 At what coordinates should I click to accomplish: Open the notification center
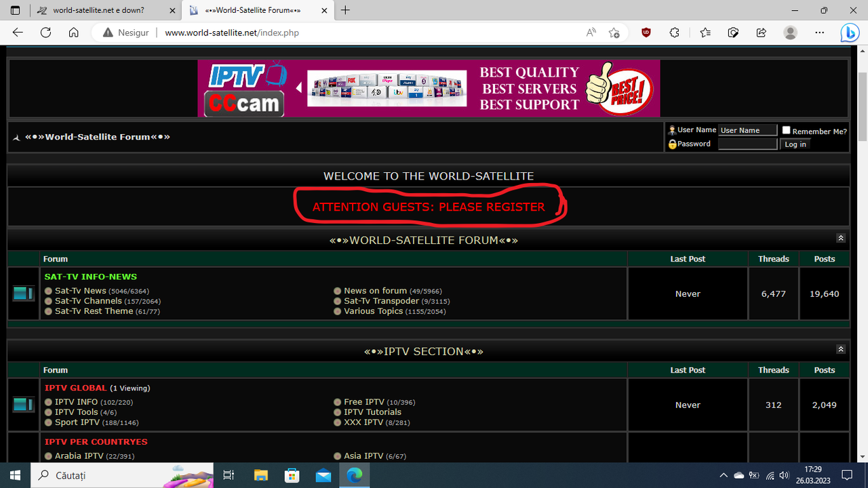click(x=847, y=475)
